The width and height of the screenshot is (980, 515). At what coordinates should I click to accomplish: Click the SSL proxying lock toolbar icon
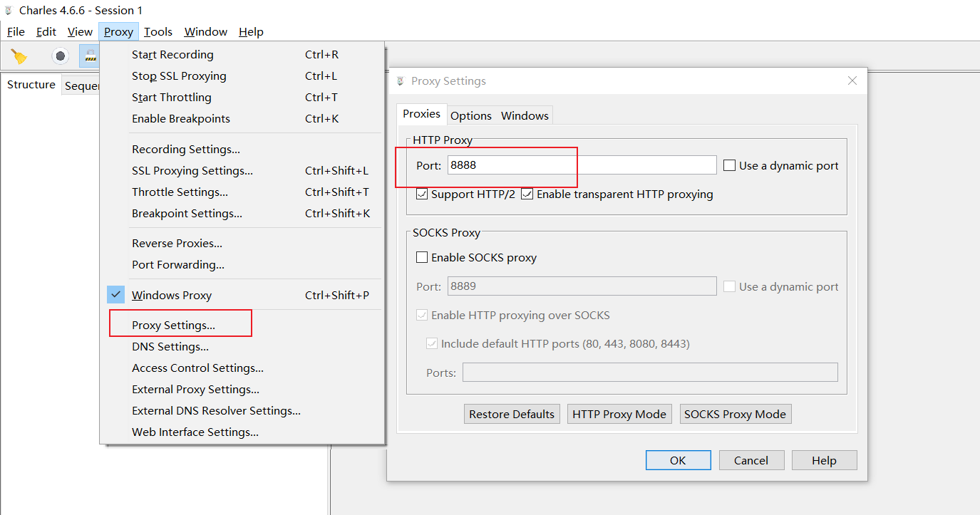tap(90, 56)
